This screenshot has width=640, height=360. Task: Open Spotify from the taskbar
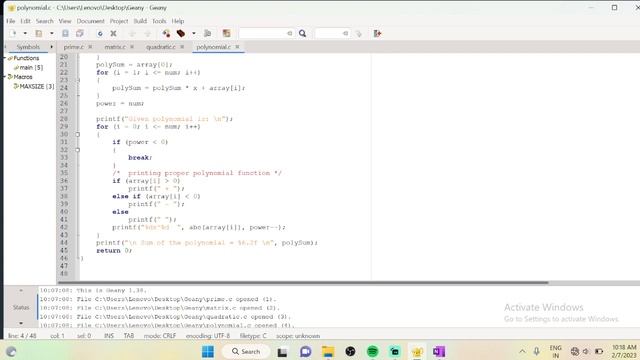tap(372, 351)
